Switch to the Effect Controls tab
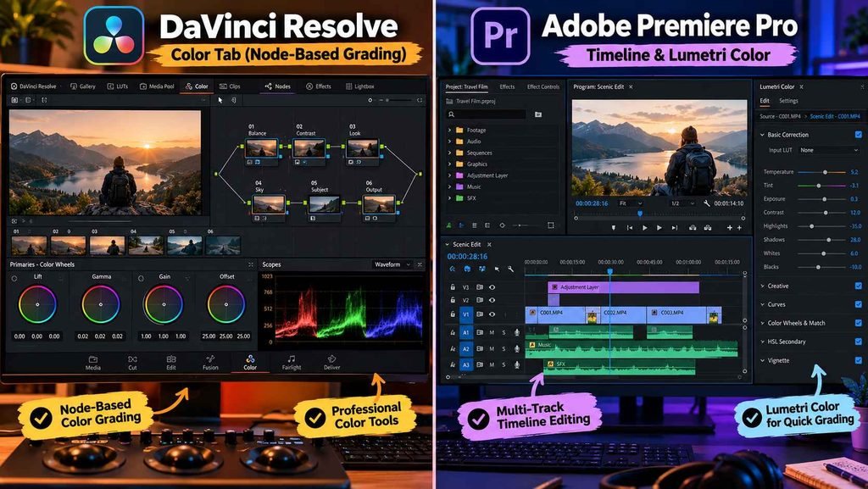 [543, 86]
